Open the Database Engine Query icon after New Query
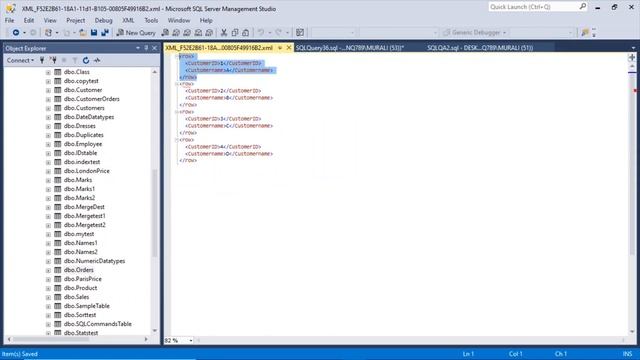Viewport: 640px width, 360px height. tap(165, 33)
